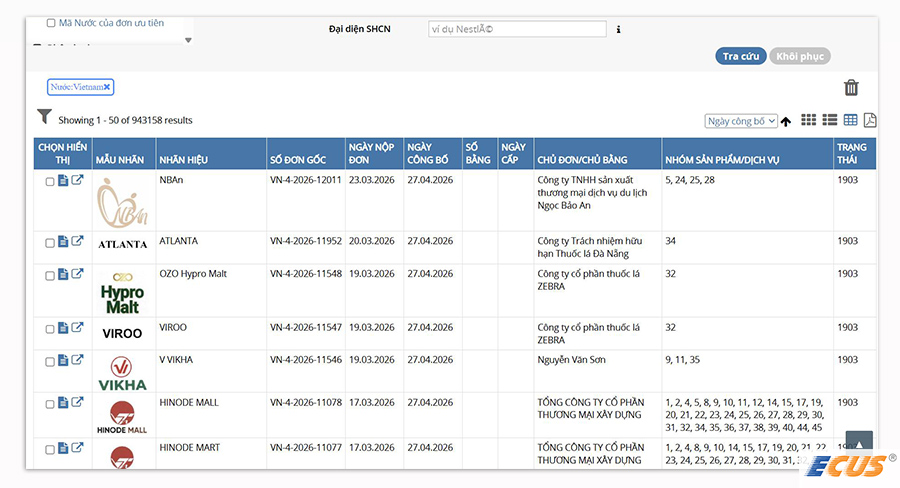Click application number VN-4-2026-12011
This screenshot has width=900, height=488.
pos(305,180)
